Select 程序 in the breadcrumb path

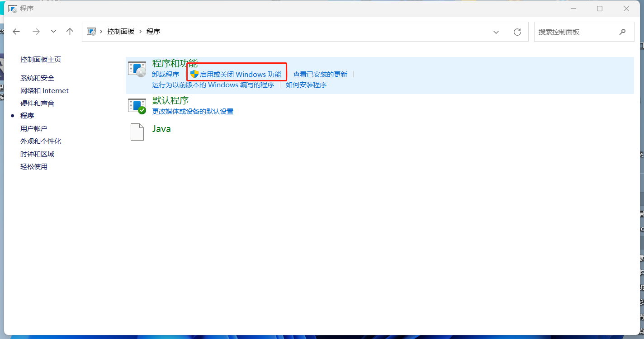[x=153, y=32]
